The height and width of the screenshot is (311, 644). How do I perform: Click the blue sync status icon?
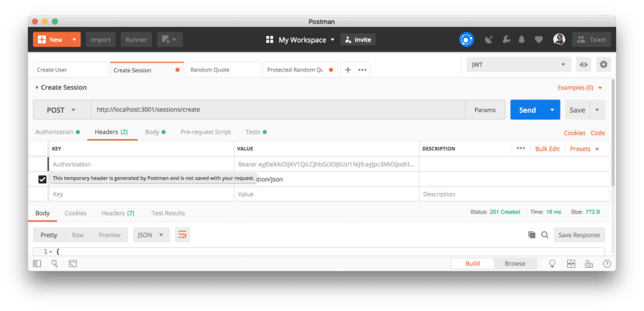(x=466, y=40)
